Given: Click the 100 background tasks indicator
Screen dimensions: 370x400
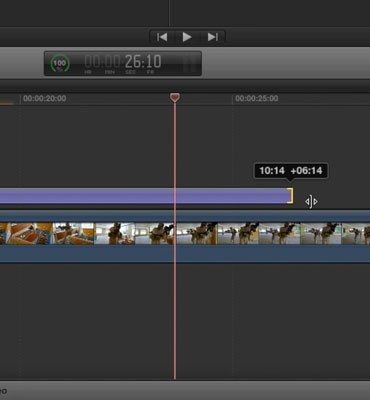Looking at the screenshot, I should point(60,63).
